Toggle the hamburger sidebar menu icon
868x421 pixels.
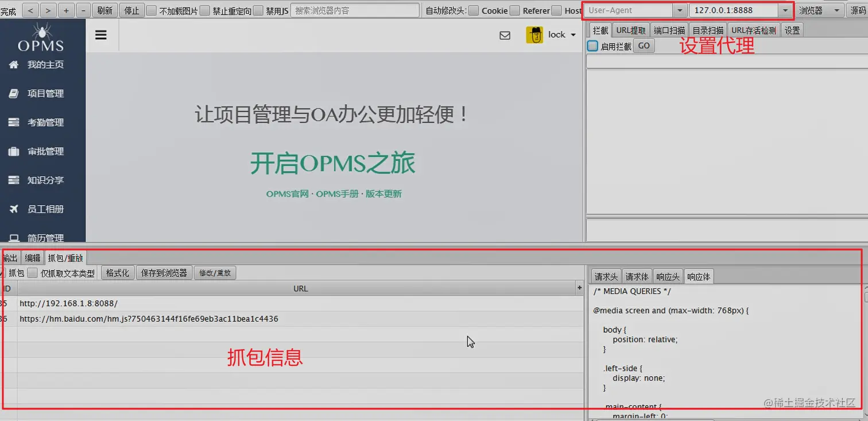point(101,35)
